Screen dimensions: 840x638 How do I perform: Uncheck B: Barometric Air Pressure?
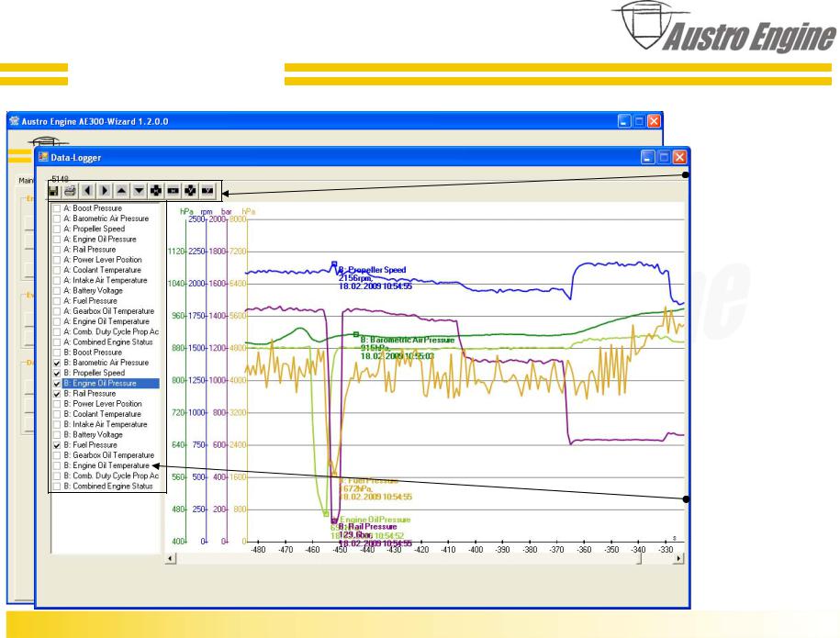pos(57,363)
